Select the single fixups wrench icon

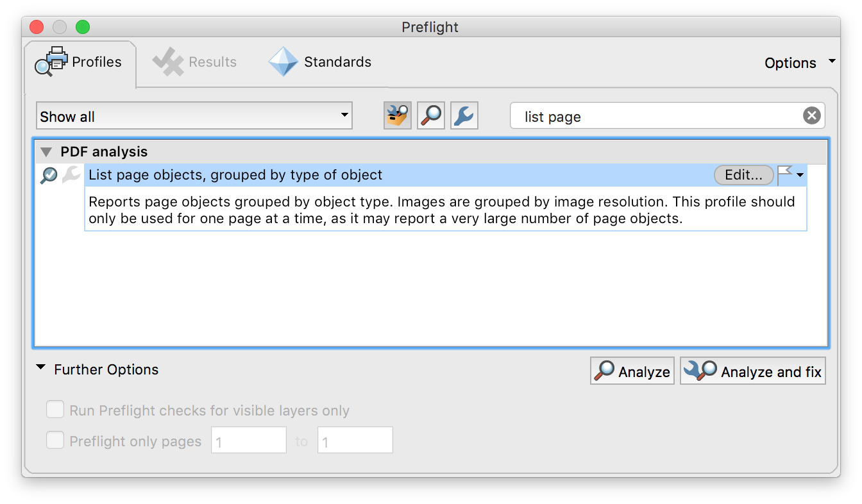(464, 116)
